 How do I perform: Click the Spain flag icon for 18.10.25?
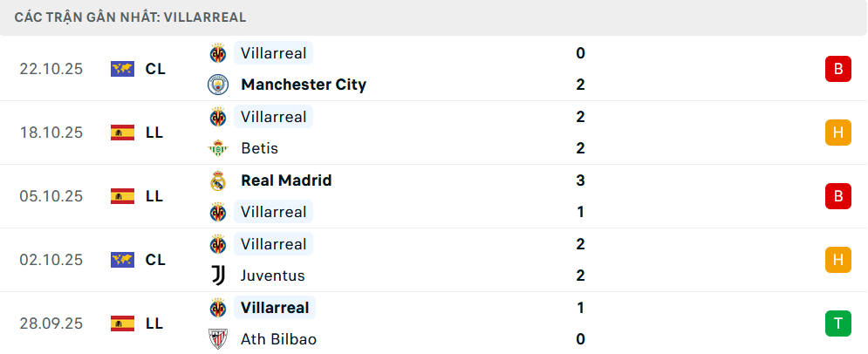[122, 133]
